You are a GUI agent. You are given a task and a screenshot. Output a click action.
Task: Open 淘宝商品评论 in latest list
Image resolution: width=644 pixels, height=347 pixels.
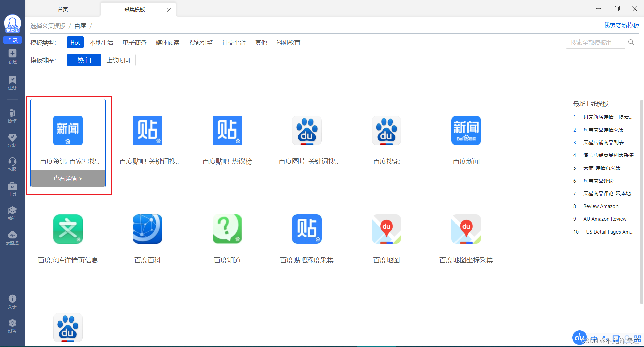(598, 181)
